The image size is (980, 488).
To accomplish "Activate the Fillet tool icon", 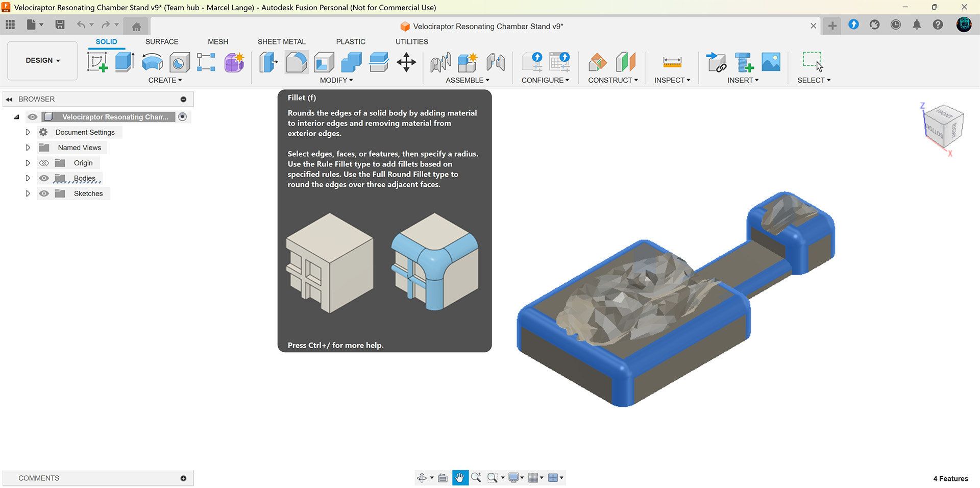I will coord(296,62).
